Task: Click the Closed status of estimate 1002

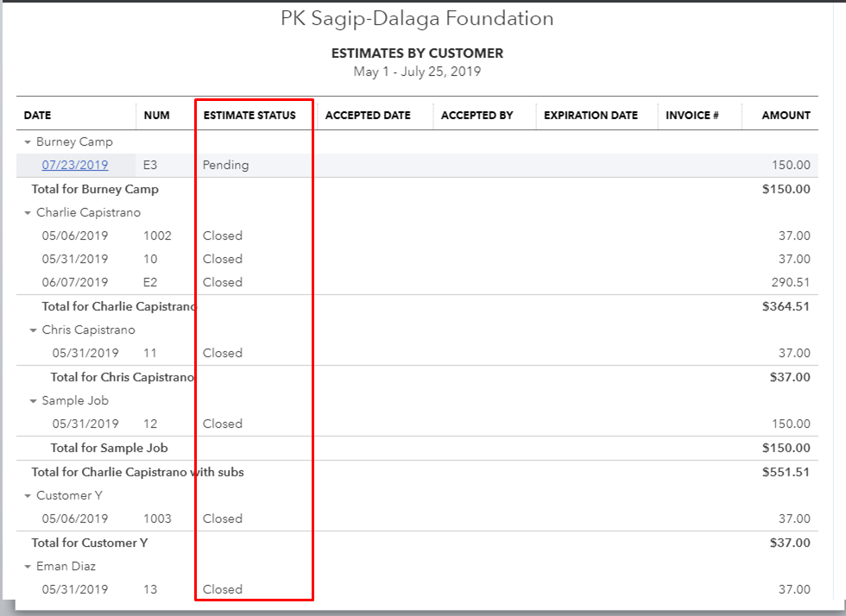Action: click(223, 236)
